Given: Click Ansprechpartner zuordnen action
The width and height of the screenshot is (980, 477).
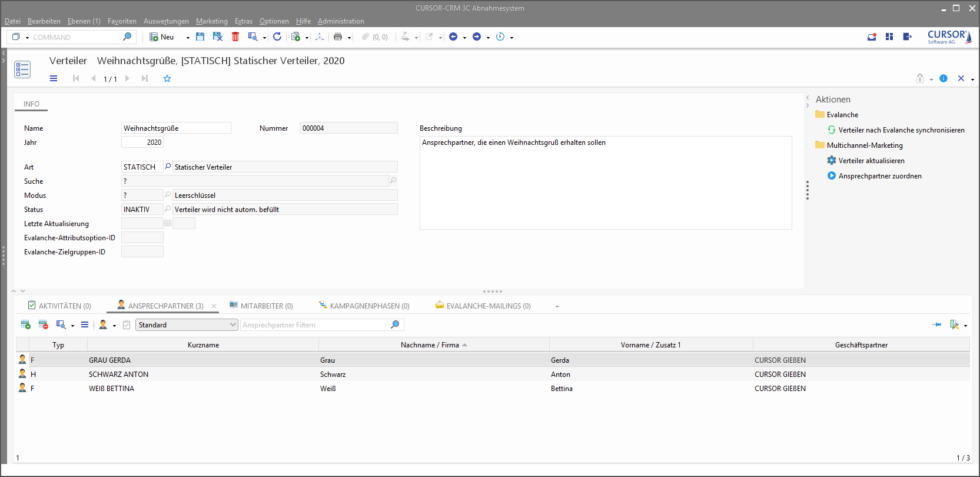Looking at the screenshot, I should [880, 176].
